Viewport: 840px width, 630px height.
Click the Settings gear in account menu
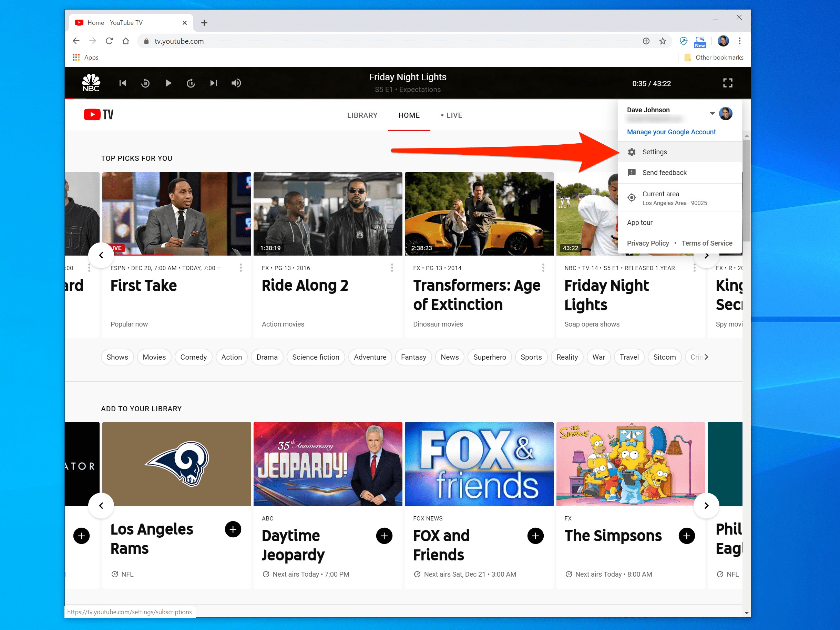(631, 152)
